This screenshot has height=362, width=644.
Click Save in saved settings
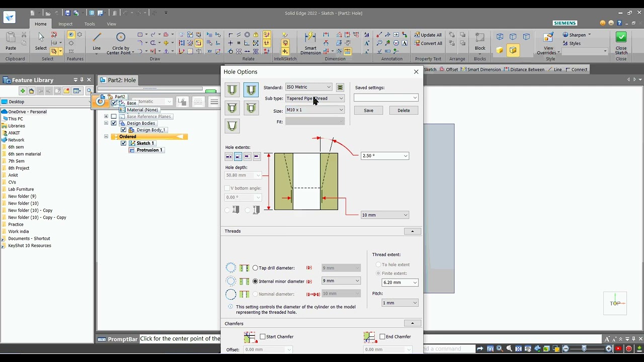pyautogui.click(x=368, y=111)
